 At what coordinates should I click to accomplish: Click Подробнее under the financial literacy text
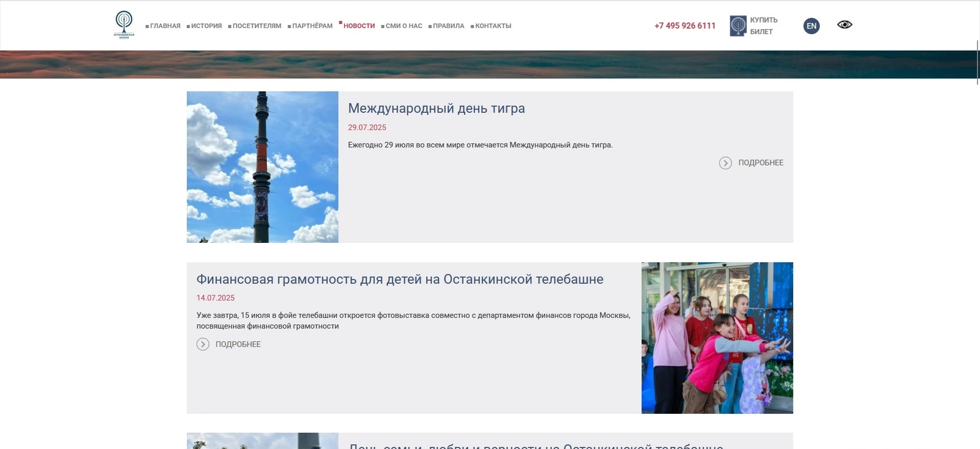pyautogui.click(x=238, y=344)
